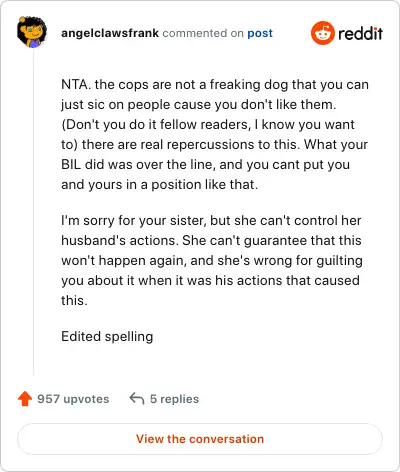The height and width of the screenshot is (472, 400).
Task: Click the "View the conversation" button
Action: point(200,439)
